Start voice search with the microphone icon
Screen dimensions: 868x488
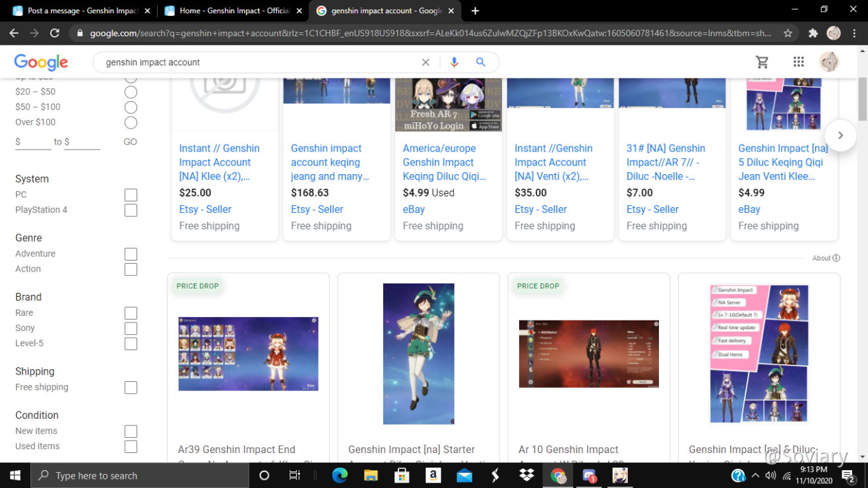pos(454,62)
